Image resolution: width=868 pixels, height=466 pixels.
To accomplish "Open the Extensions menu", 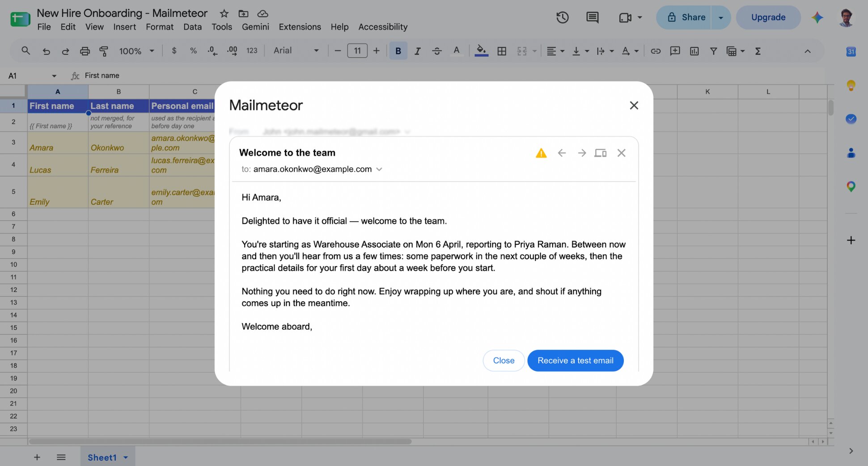I will 300,27.
